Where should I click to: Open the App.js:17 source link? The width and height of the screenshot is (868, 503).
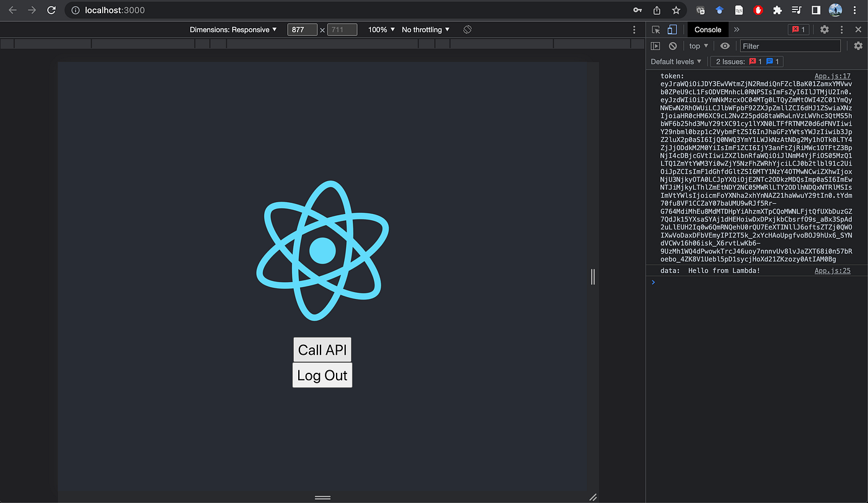832,76
